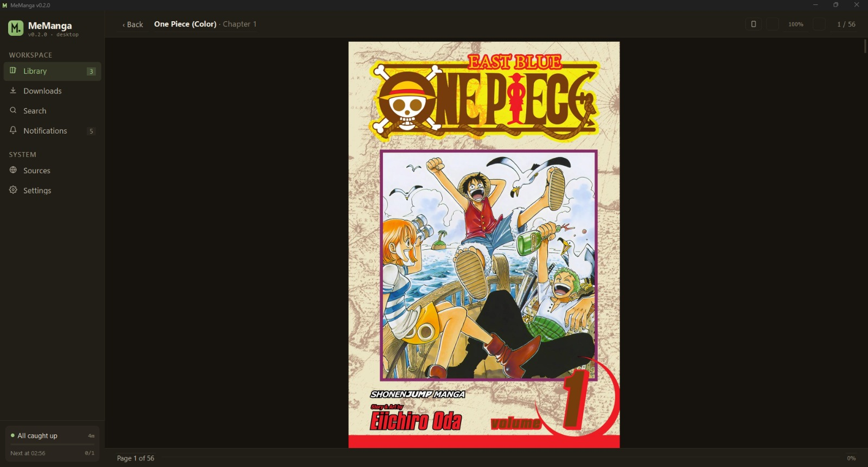Image resolution: width=868 pixels, height=467 pixels.
Task: Click the 0/1 update counter
Action: tap(90, 453)
